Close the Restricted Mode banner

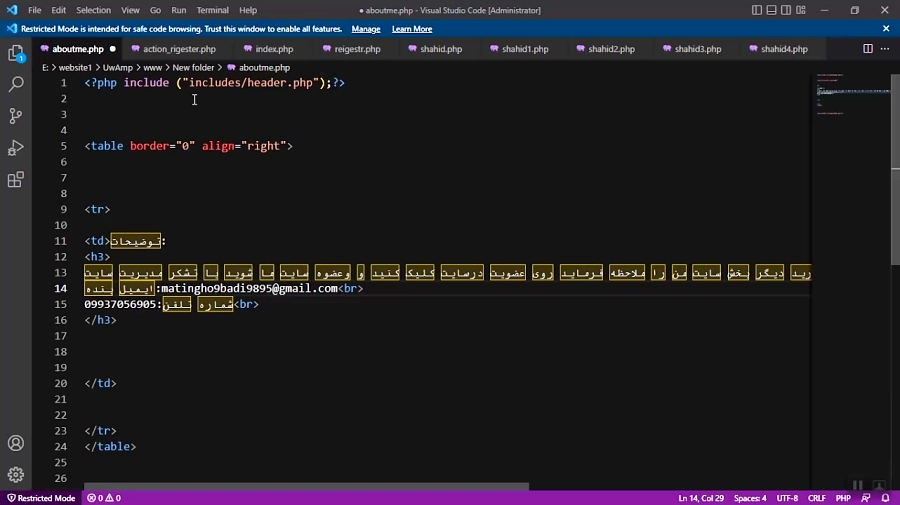[886, 29]
